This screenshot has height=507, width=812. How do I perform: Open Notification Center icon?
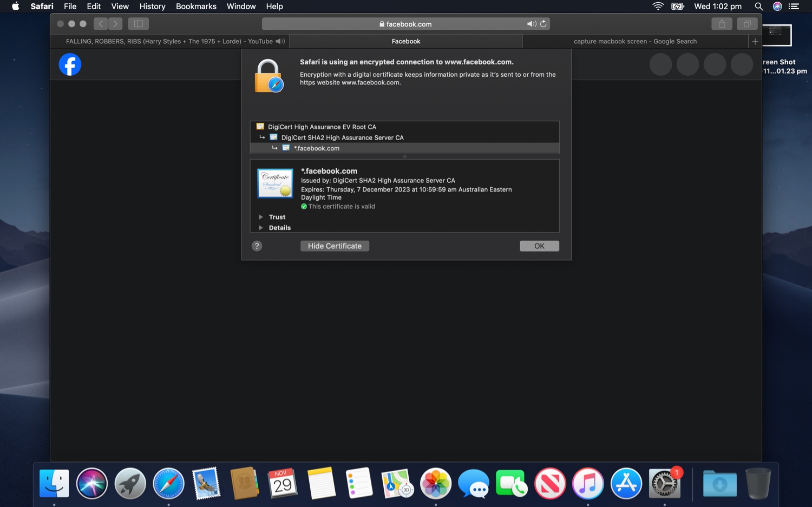[x=794, y=6]
